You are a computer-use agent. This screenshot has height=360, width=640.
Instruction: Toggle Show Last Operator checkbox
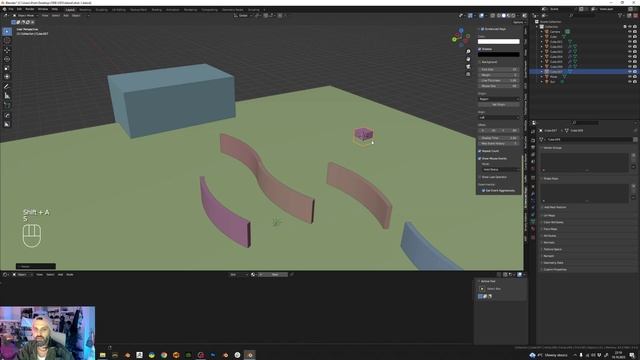pos(480,177)
